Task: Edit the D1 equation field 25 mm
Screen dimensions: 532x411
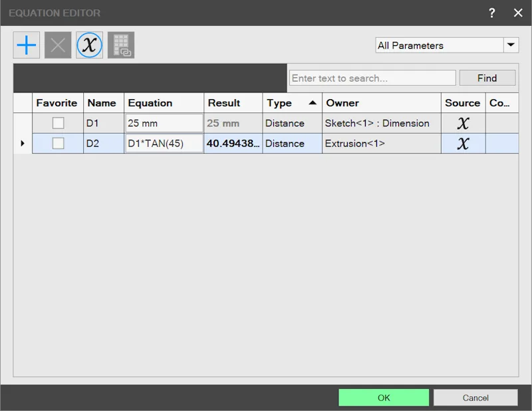Action: tap(164, 123)
